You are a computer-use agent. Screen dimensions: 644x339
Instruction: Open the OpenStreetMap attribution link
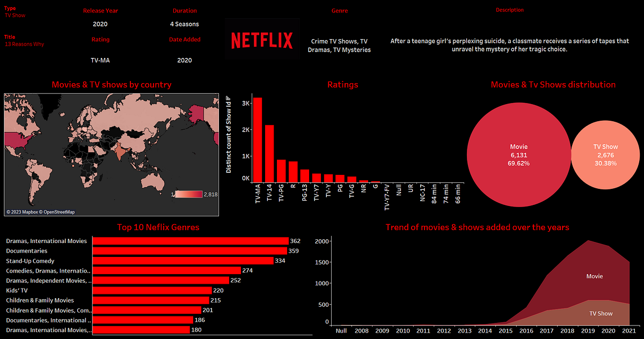(56, 212)
